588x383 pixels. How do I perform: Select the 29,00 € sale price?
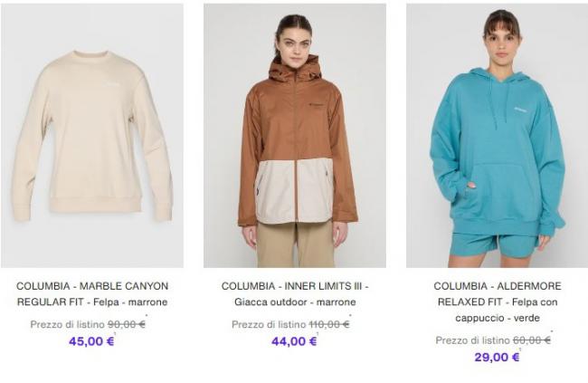click(497, 357)
